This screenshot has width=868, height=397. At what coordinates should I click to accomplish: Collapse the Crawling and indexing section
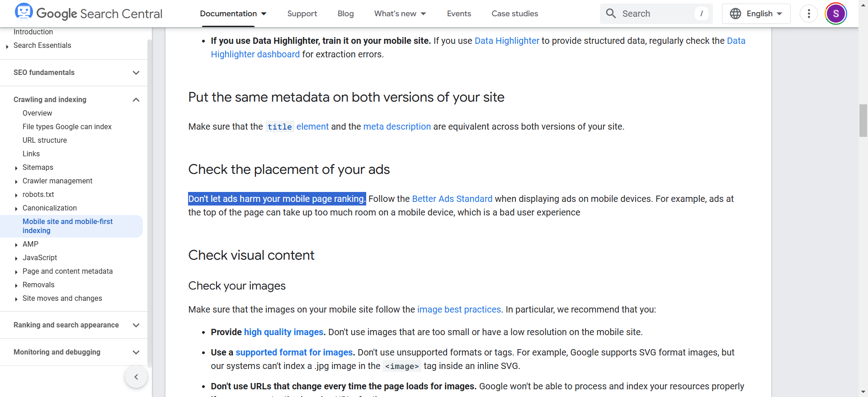pyautogui.click(x=136, y=100)
